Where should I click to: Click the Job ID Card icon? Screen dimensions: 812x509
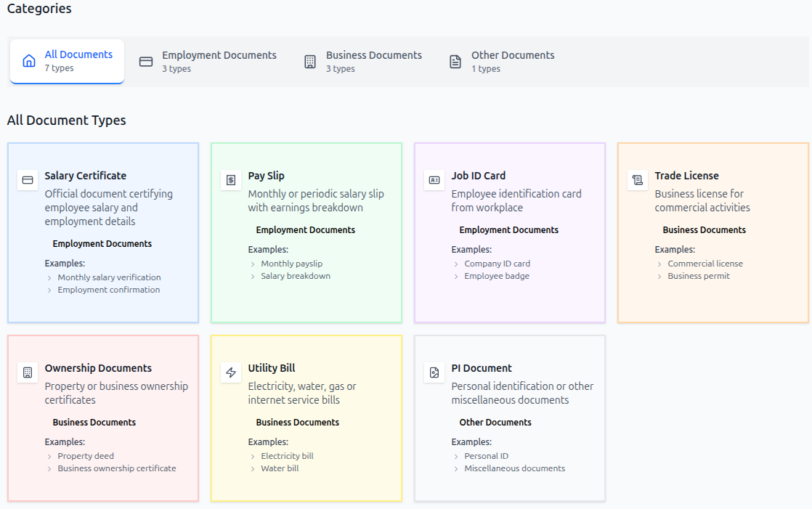tap(434, 180)
